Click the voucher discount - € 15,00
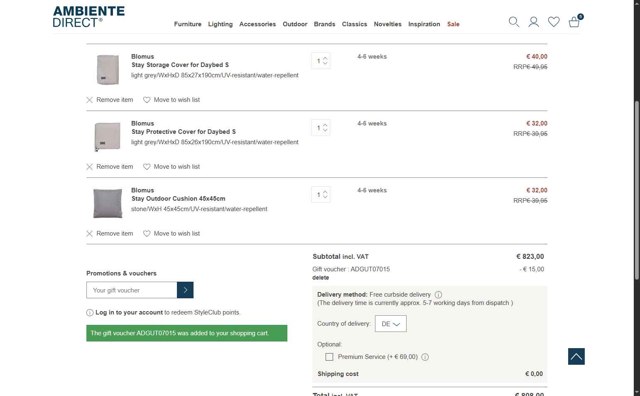The width and height of the screenshot is (640, 396). coord(531,269)
